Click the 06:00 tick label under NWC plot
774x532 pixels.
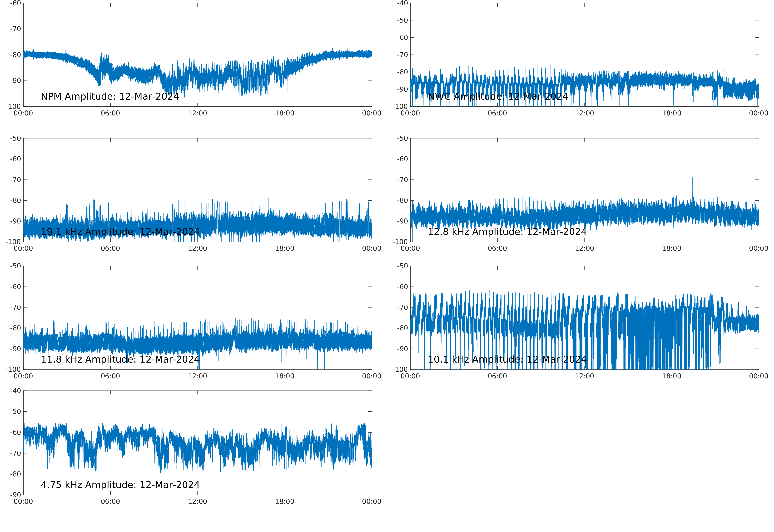click(x=497, y=113)
